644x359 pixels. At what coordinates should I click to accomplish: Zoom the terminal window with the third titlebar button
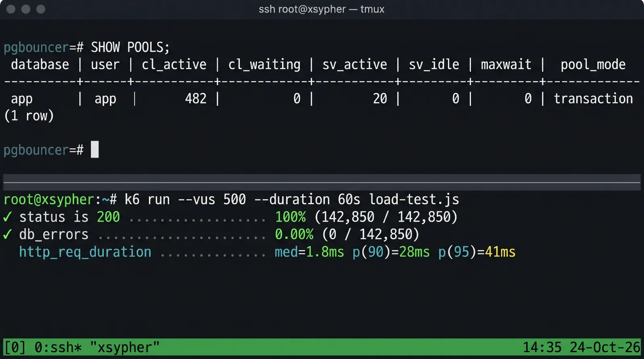41,9
